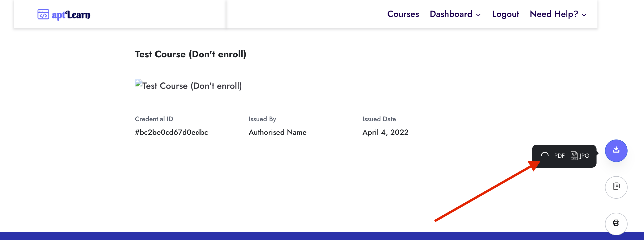
Task: Click the "Credential ID" label
Action: (154, 119)
